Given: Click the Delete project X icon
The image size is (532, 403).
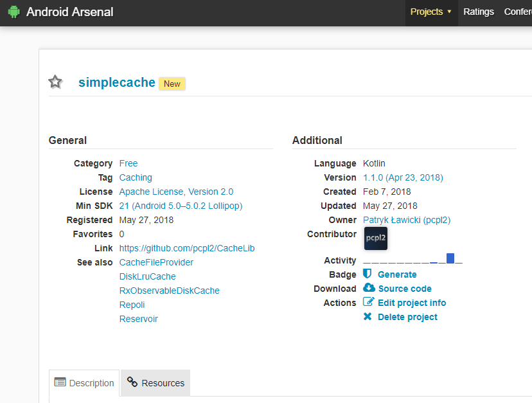Looking at the screenshot, I should [368, 317].
